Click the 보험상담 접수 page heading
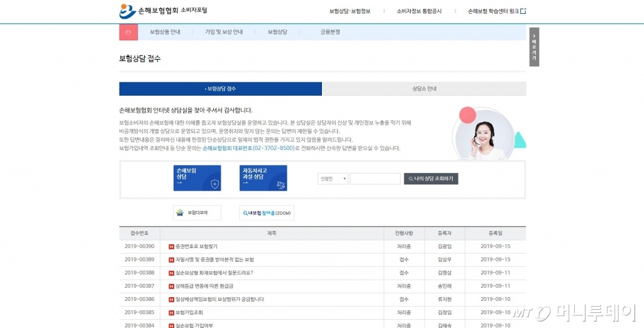This screenshot has width=644, height=328. pos(140,59)
